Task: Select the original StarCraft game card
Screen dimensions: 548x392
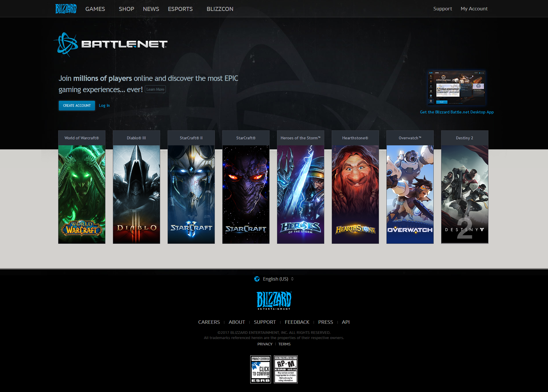Action: [246, 187]
